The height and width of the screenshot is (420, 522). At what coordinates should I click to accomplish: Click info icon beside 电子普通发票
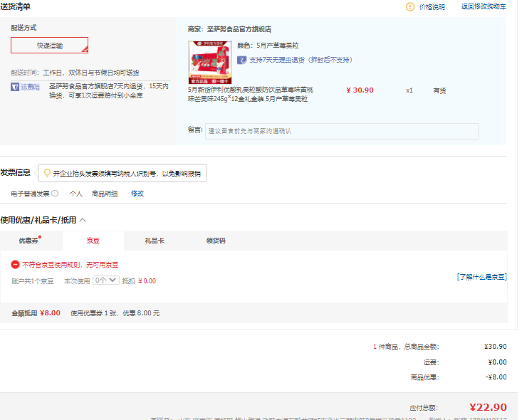(55, 194)
